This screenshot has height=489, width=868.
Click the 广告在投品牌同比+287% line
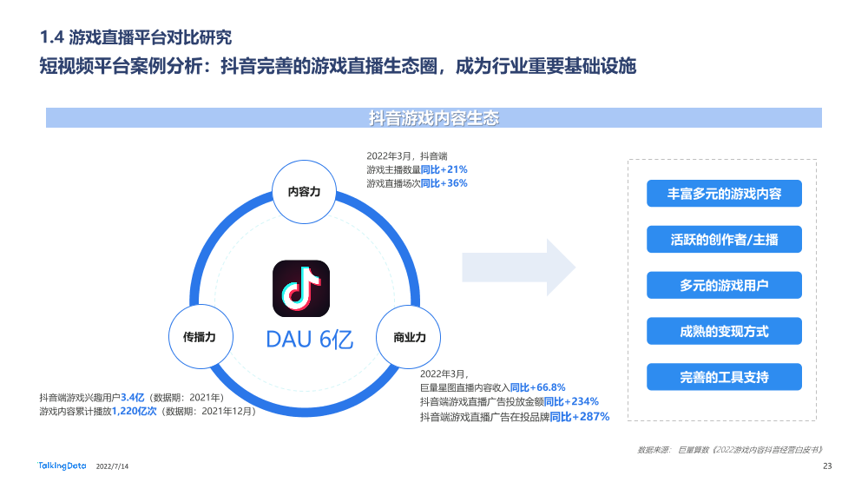pyautogui.click(x=515, y=416)
